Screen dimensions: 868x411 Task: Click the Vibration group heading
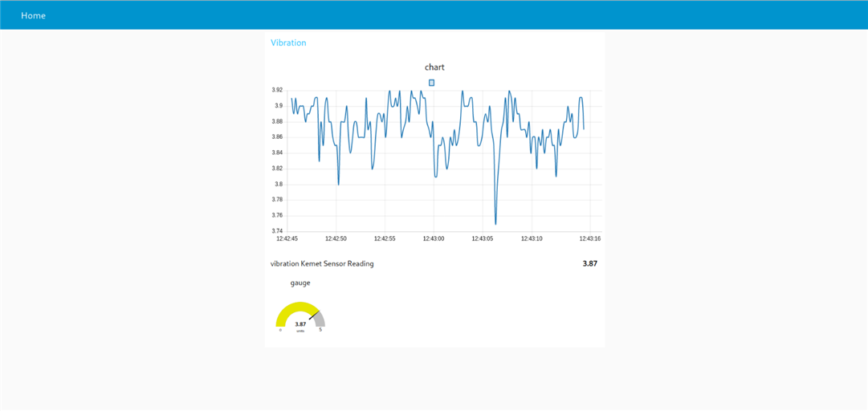(287, 43)
